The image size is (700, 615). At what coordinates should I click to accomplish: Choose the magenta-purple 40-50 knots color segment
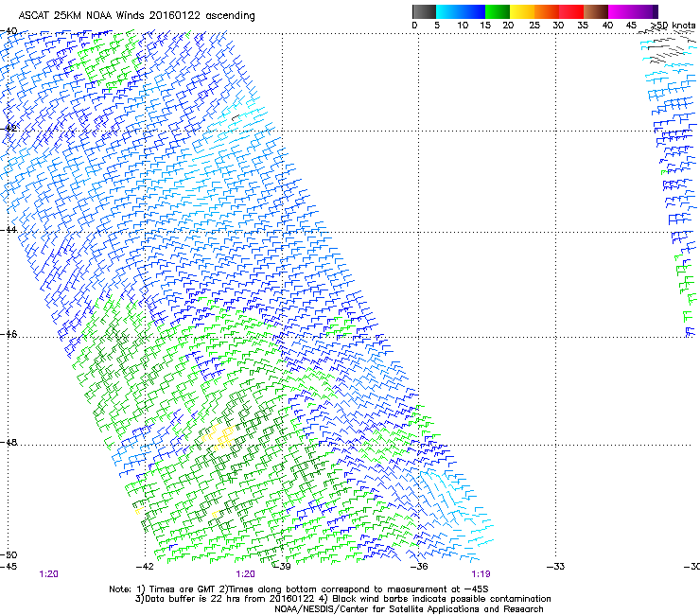(x=633, y=11)
